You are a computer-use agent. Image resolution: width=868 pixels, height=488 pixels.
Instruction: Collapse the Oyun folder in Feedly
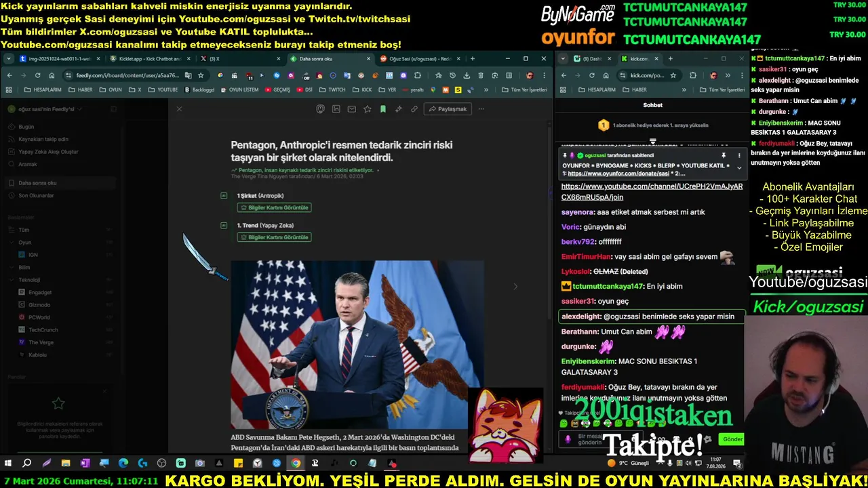point(12,242)
